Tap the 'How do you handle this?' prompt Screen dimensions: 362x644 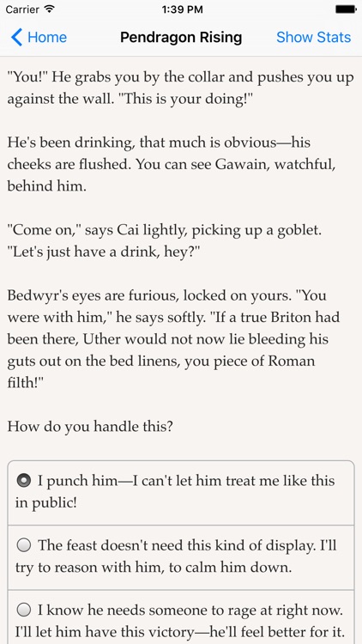(90, 426)
